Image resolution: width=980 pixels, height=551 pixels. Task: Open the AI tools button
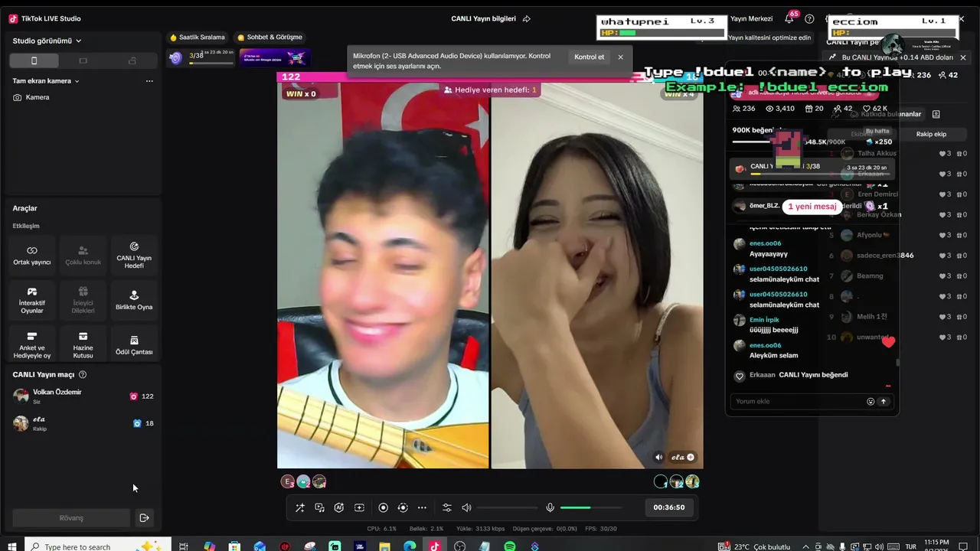[339, 507]
